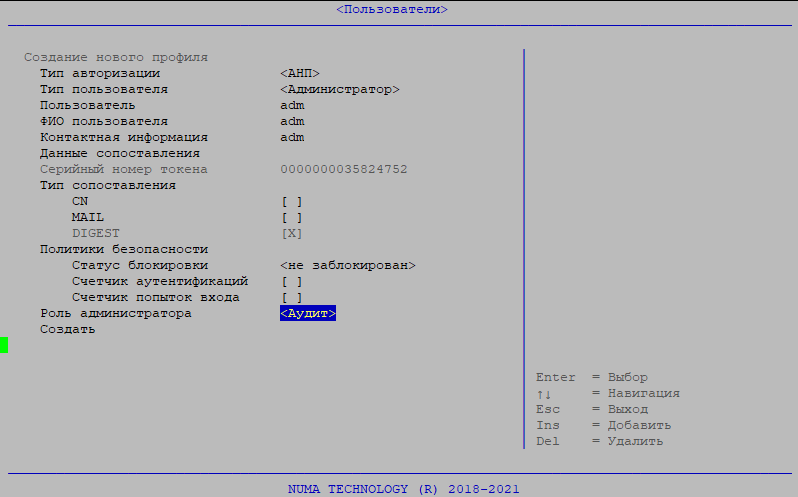This screenshot has height=497, width=798.
Task: Open the <Пользователи> title menu
Action: click(x=391, y=9)
